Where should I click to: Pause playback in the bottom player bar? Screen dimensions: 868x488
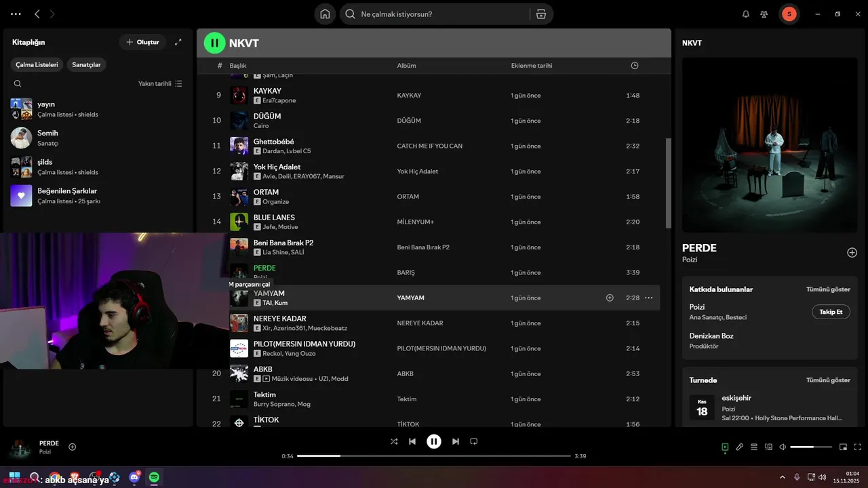(434, 441)
